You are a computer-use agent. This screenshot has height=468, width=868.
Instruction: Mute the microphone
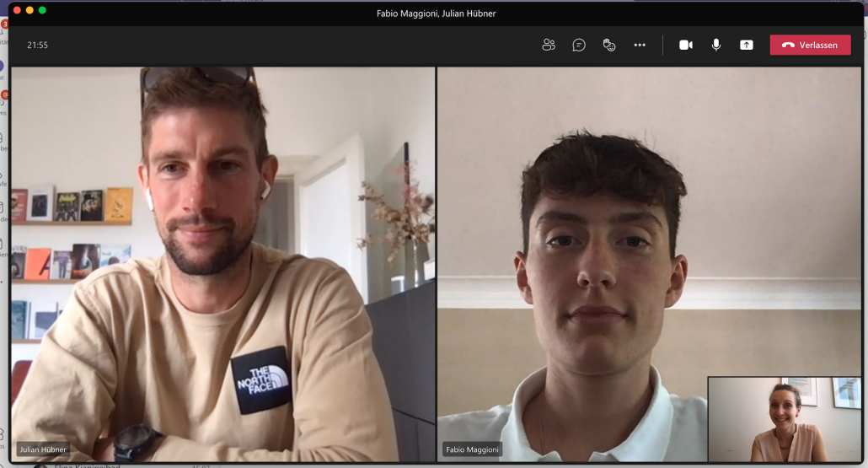tap(716, 45)
